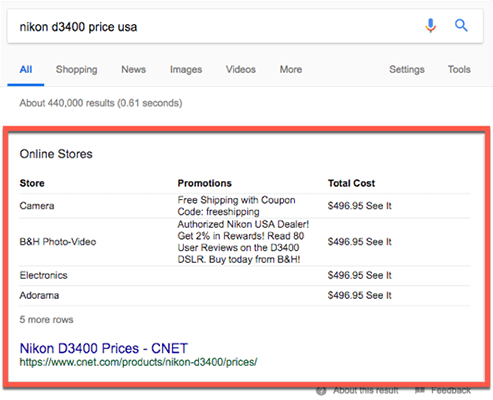The image size is (493, 400).
Task: Click the $496.95 See It in B&H row
Action: click(359, 242)
